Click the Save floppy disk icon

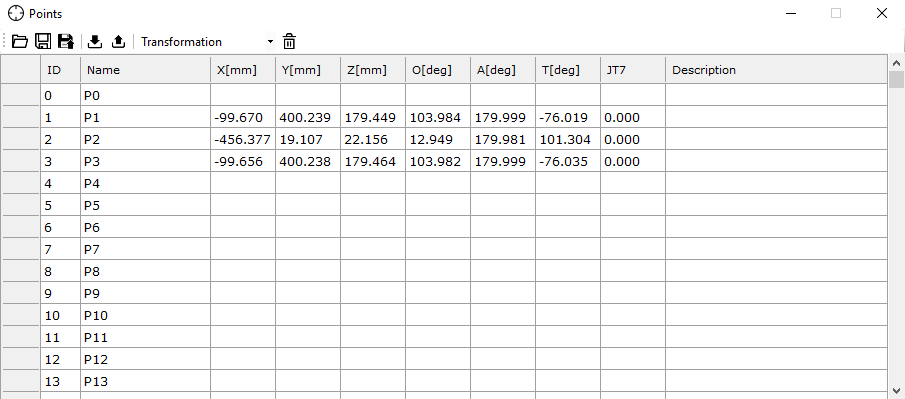[x=43, y=42]
